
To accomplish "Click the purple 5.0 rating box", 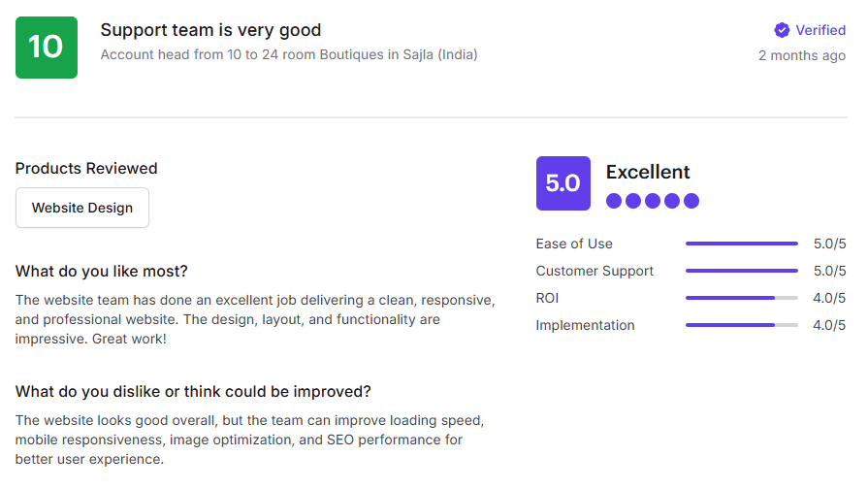I will click(x=563, y=183).
